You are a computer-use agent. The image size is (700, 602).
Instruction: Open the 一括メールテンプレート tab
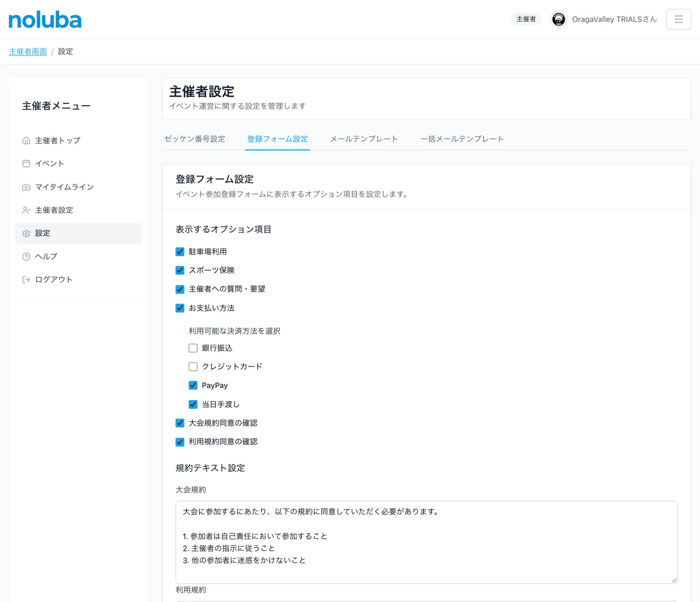pos(462,139)
